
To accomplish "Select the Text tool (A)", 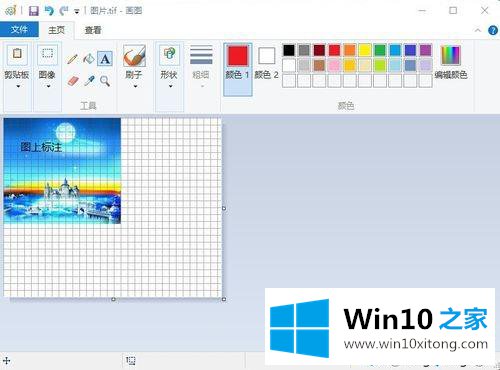I will click(105, 59).
